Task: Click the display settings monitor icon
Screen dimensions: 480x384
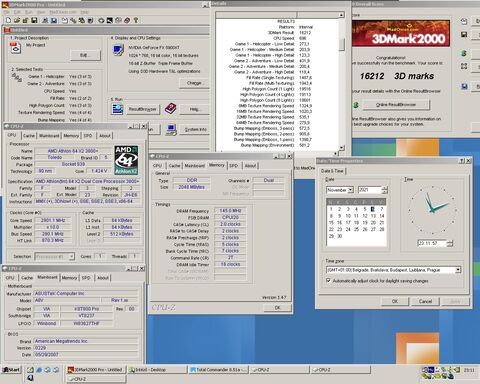Action: click(x=119, y=50)
